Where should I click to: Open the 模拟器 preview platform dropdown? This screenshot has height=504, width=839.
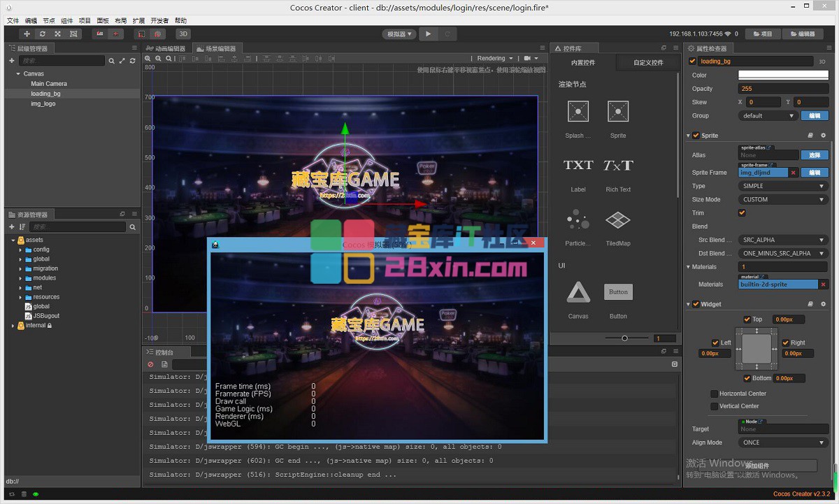tap(399, 34)
